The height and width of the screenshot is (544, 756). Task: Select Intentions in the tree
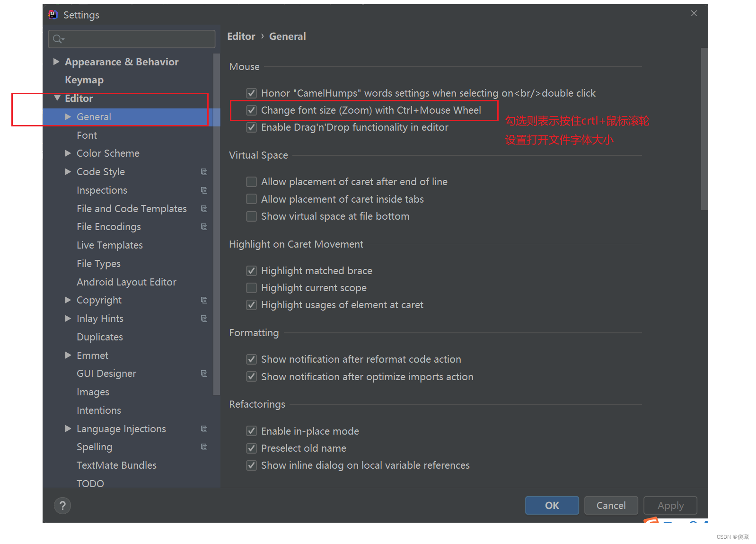point(99,410)
